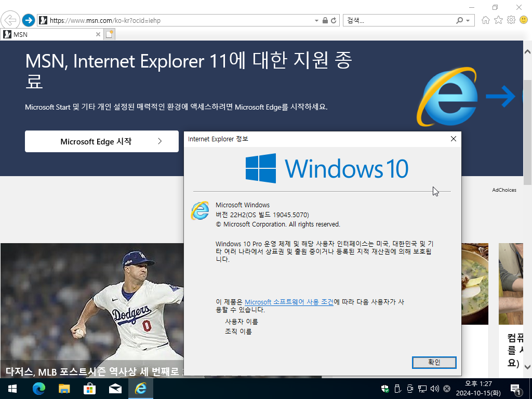The width and height of the screenshot is (532, 399).
Task: Click the page scrollbar up arrow
Action: 527,52
